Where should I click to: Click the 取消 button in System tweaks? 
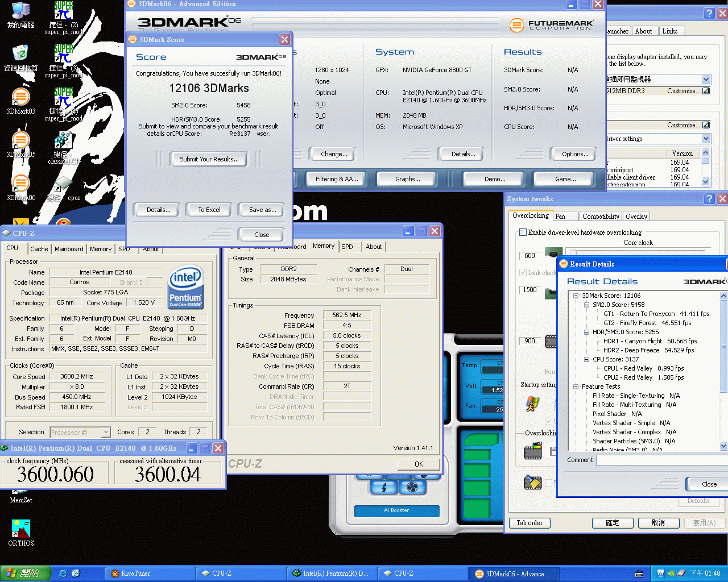click(x=658, y=523)
